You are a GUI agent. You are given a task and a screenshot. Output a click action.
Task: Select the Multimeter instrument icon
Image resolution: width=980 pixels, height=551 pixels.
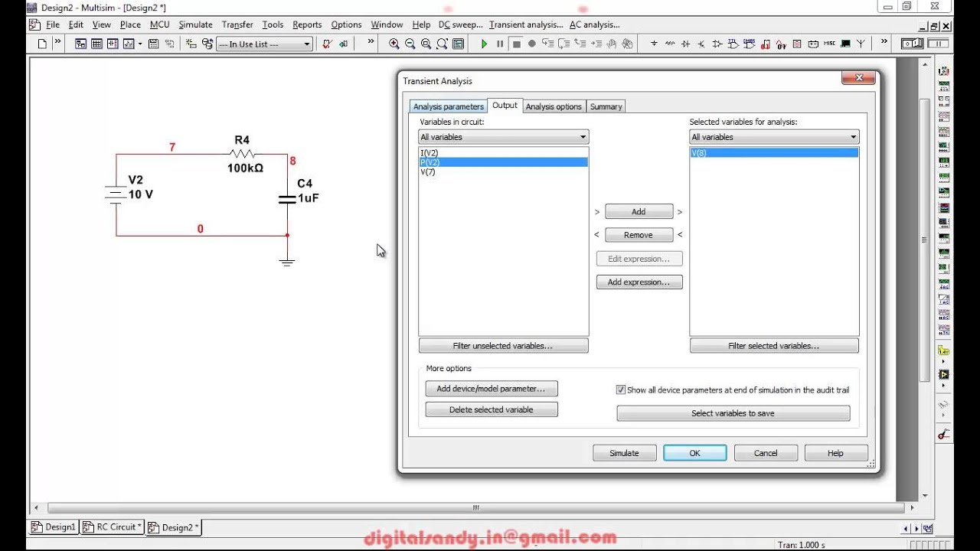click(944, 72)
